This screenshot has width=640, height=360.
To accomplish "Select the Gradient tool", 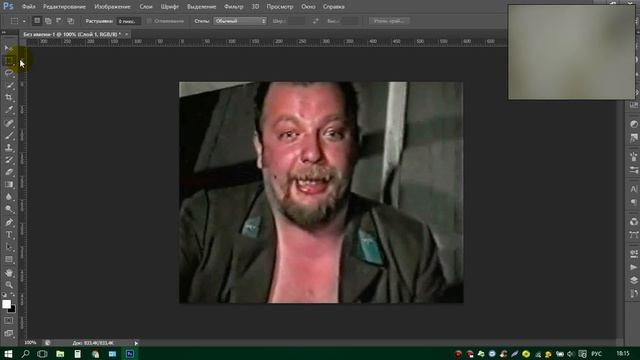I will coord(9,184).
